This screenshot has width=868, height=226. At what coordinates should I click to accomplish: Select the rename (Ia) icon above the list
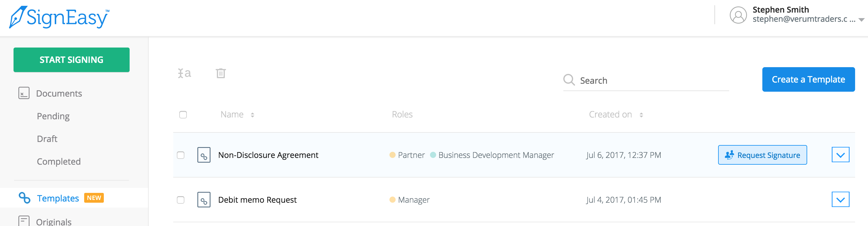point(185,73)
